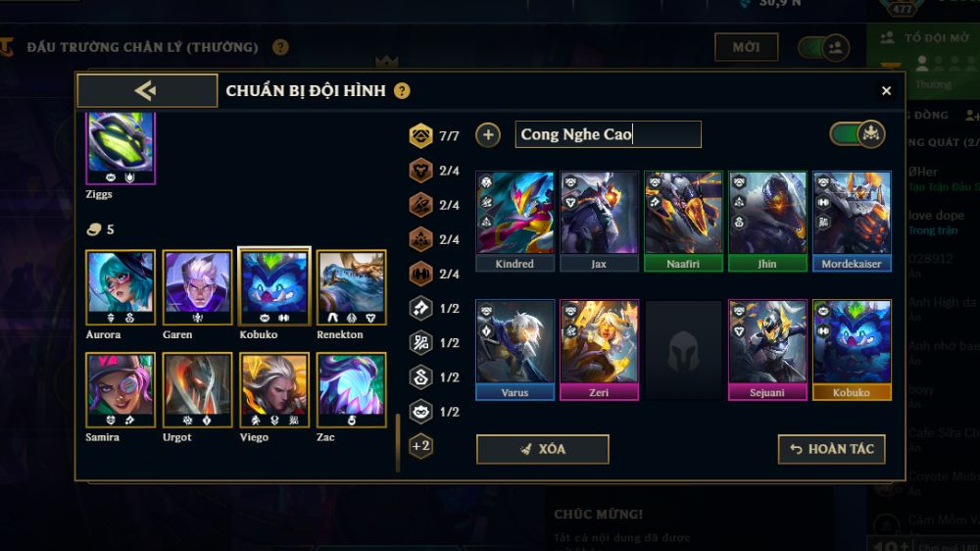Open help next to Chuẩn Bị Đội Hình
The height and width of the screenshot is (551, 980).
(402, 91)
